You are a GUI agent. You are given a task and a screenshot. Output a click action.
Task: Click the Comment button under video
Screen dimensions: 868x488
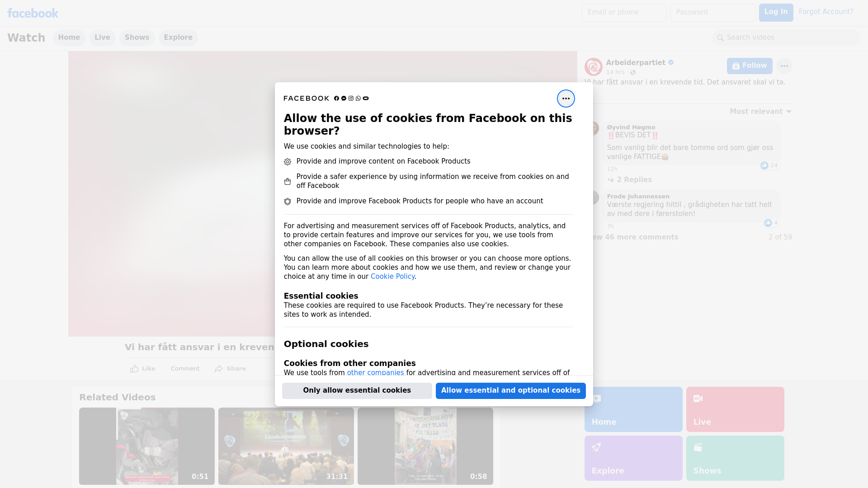click(185, 369)
